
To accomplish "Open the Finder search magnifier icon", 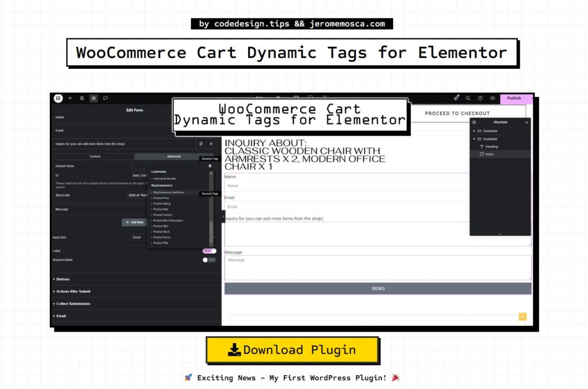I will click(x=468, y=98).
